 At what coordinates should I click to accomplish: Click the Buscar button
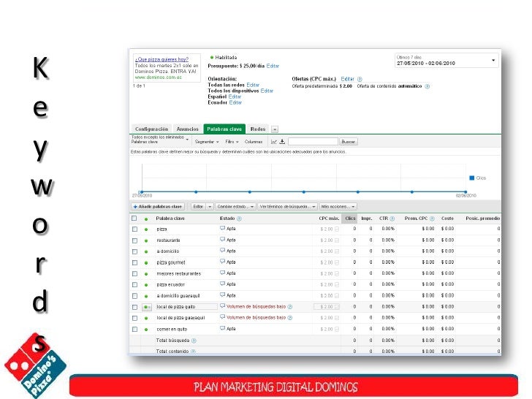point(348,142)
